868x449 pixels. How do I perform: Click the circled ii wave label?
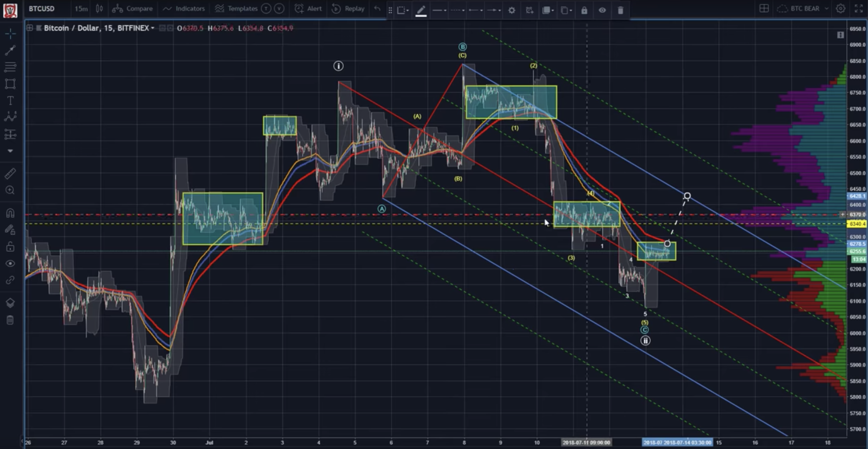point(645,341)
